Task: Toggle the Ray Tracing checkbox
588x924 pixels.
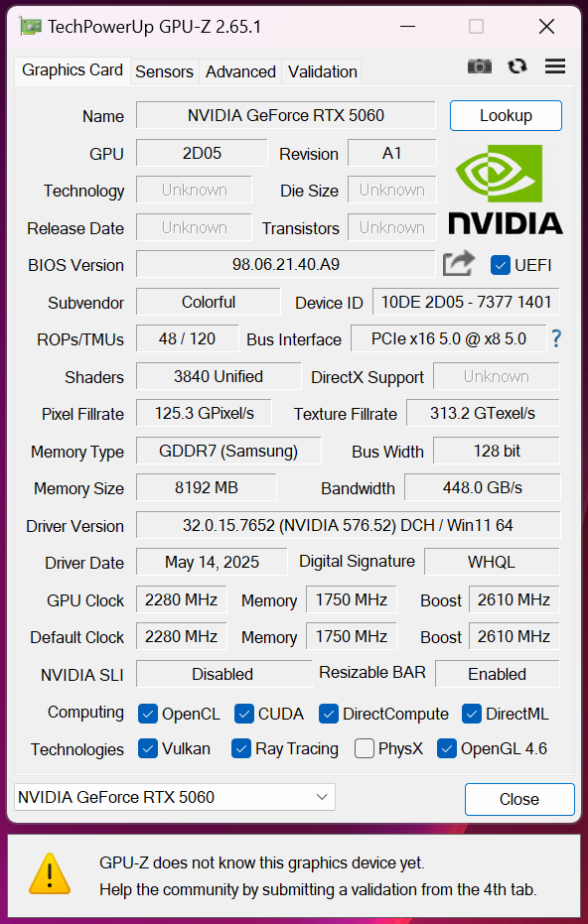Action: pos(240,748)
